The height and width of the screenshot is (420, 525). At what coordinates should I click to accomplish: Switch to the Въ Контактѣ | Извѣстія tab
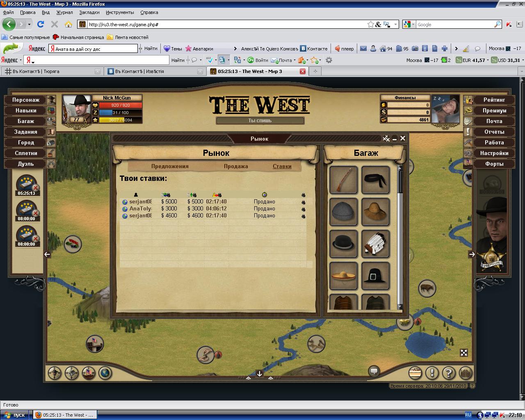[155, 71]
